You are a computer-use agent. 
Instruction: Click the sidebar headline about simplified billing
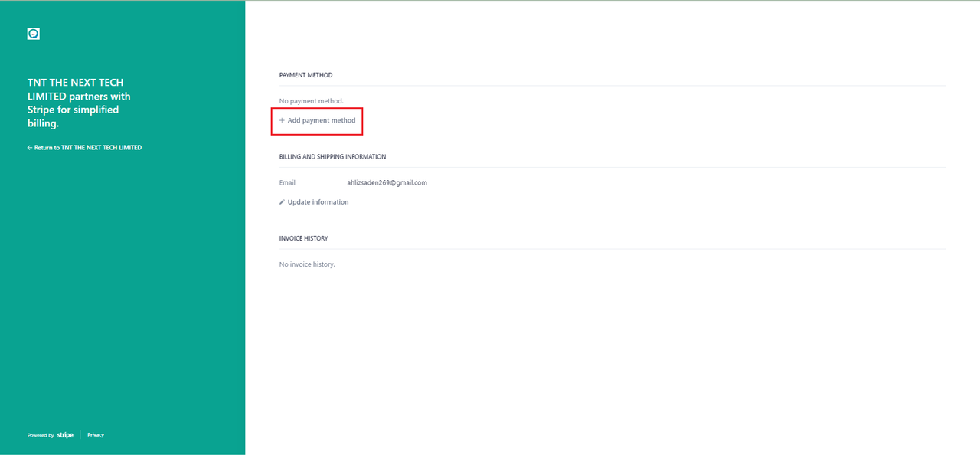[x=79, y=103]
